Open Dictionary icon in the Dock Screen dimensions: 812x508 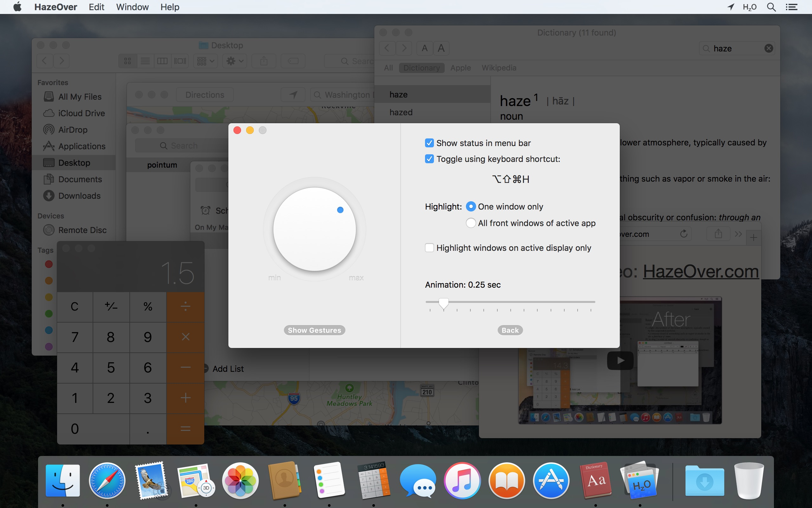click(596, 480)
